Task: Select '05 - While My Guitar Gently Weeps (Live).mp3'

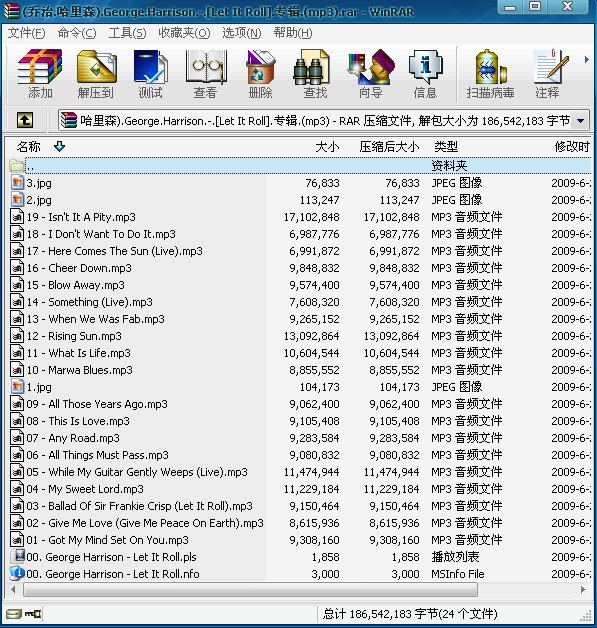Action: click(137, 472)
